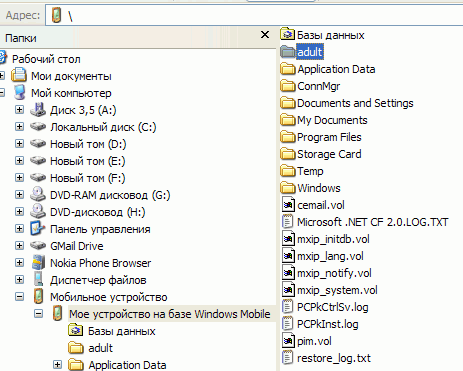This screenshot has height=371, width=463.
Task: Select the highlighted adult folder in file list
Action: [x=310, y=52]
